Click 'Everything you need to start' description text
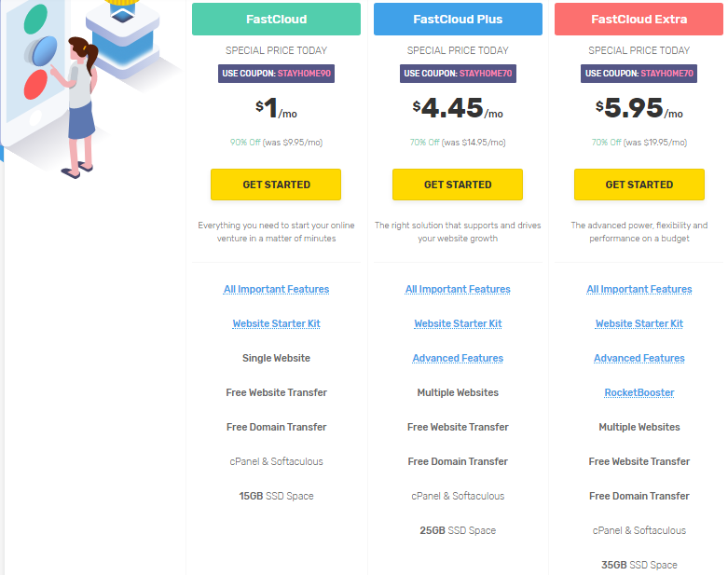728x575 pixels. click(x=276, y=231)
